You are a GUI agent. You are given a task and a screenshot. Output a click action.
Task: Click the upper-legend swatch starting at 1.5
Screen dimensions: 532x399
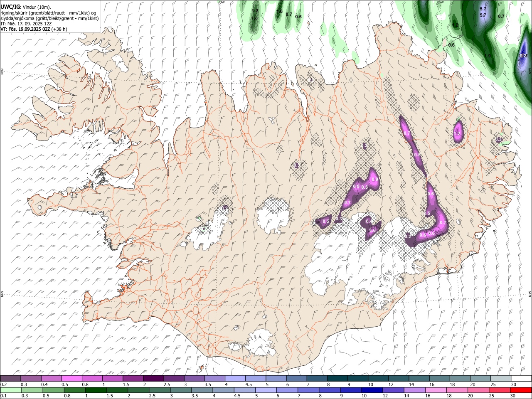click(133, 379)
